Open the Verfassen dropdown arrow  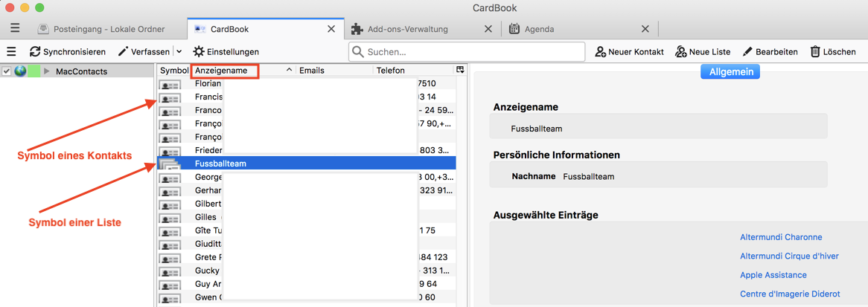(179, 52)
